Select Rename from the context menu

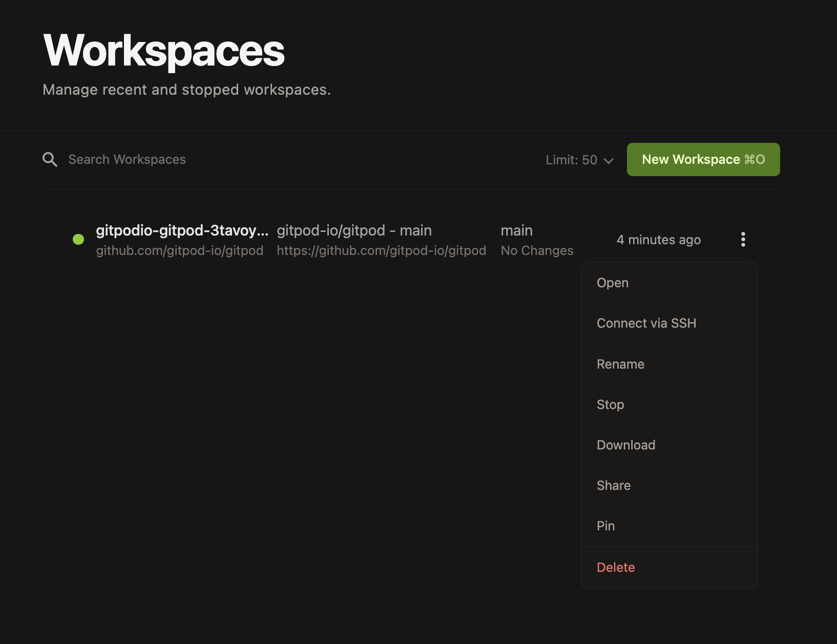620,364
